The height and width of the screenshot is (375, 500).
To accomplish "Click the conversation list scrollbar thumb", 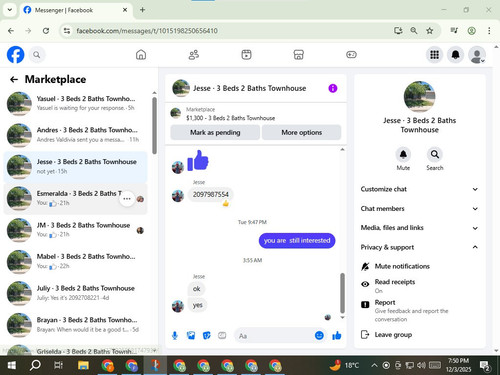I will (154, 125).
